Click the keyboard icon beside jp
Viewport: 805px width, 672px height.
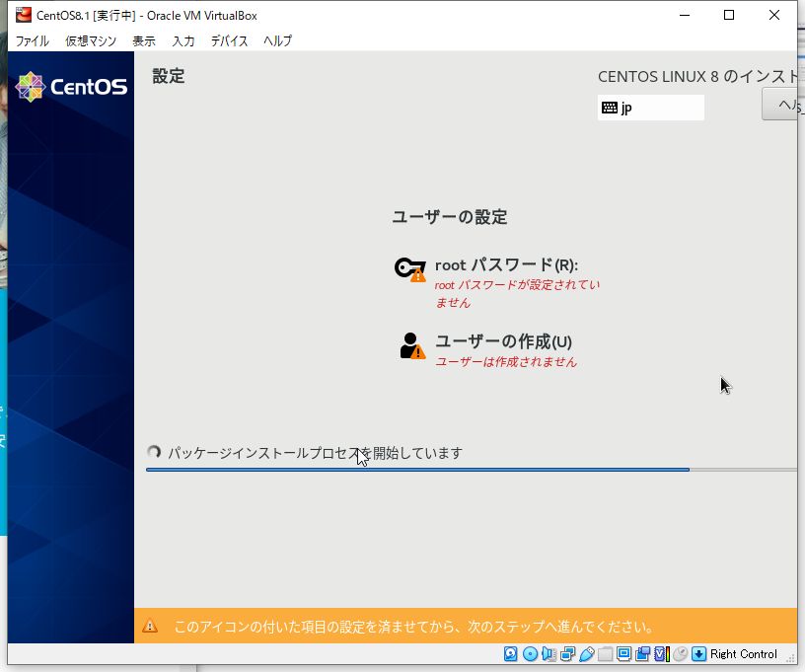[x=610, y=108]
